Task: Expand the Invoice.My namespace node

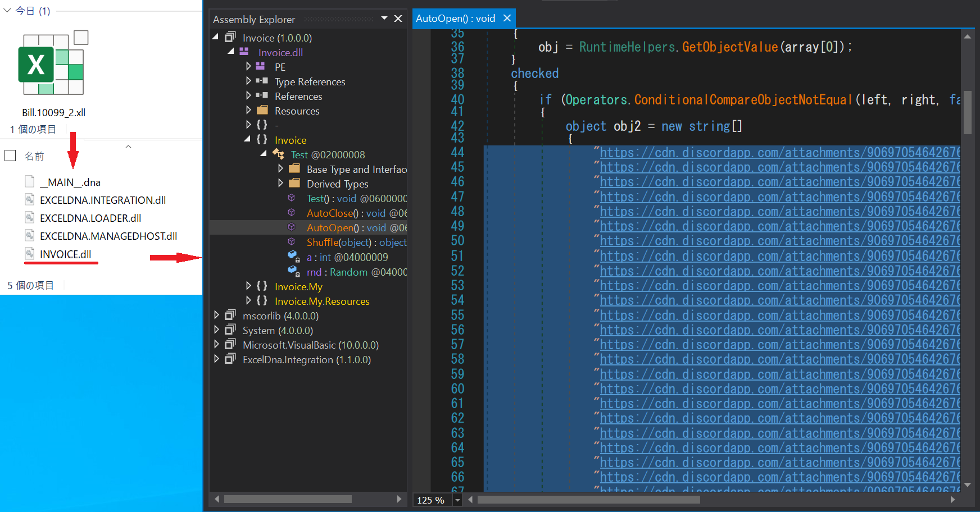Action: point(248,286)
